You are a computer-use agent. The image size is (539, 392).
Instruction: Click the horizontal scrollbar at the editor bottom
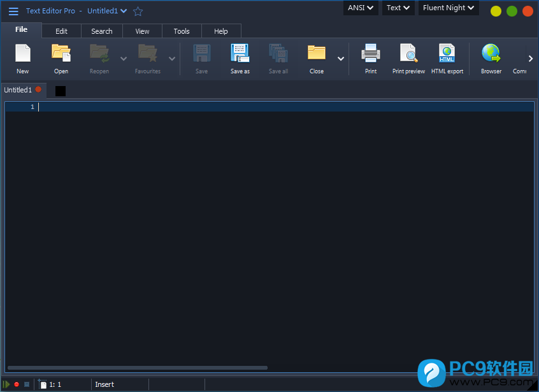[137, 367]
